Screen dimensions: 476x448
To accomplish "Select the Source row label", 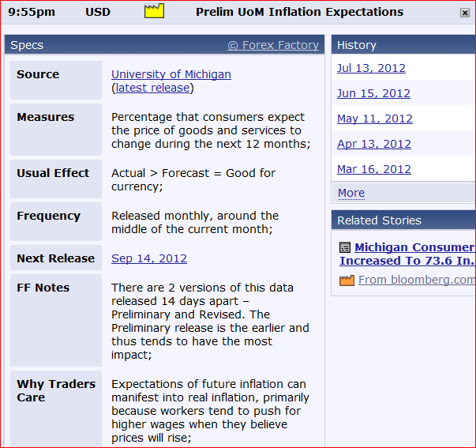I will 38,74.
